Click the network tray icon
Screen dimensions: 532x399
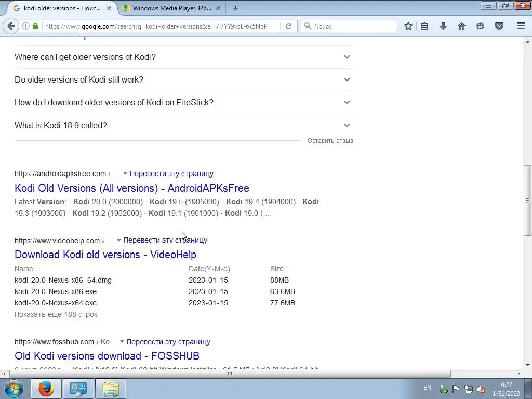469,389
